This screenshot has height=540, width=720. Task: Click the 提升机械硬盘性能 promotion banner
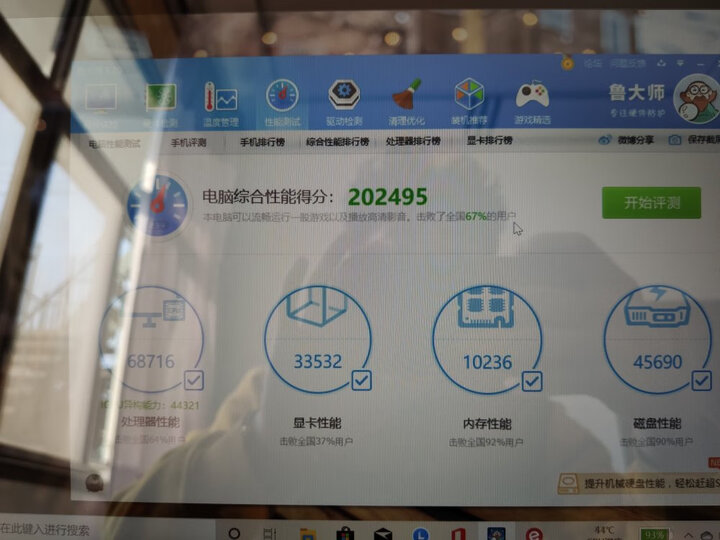[638, 484]
